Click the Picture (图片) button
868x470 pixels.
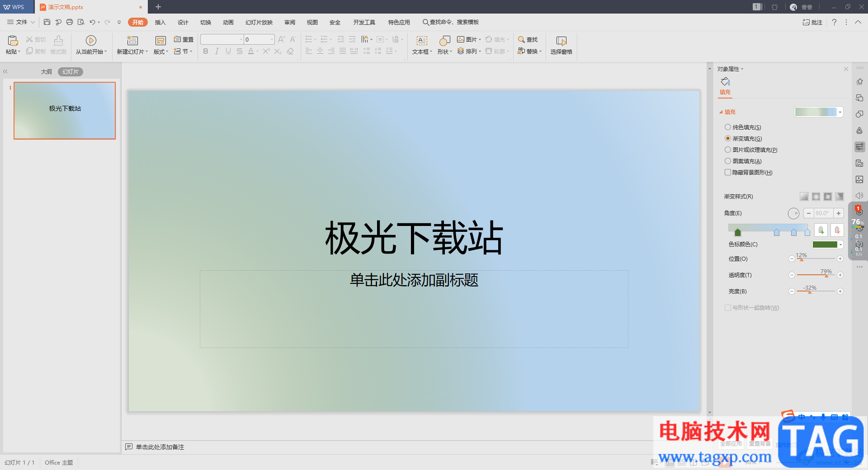point(469,39)
